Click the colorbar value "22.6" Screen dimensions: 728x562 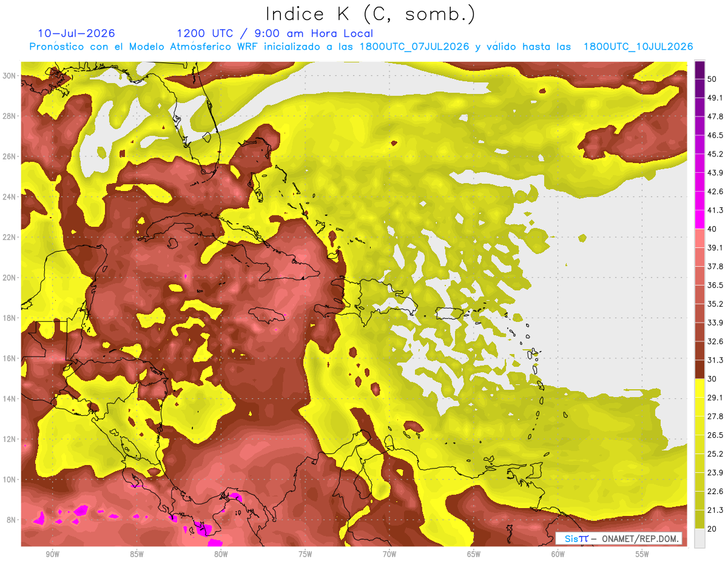pyautogui.click(x=715, y=491)
